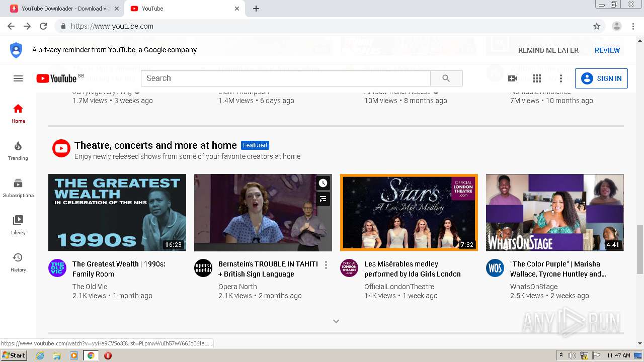This screenshot has width=644, height=362.
Task: Click REVIEW privacy reminder
Action: pyautogui.click(x=607, y=50)
